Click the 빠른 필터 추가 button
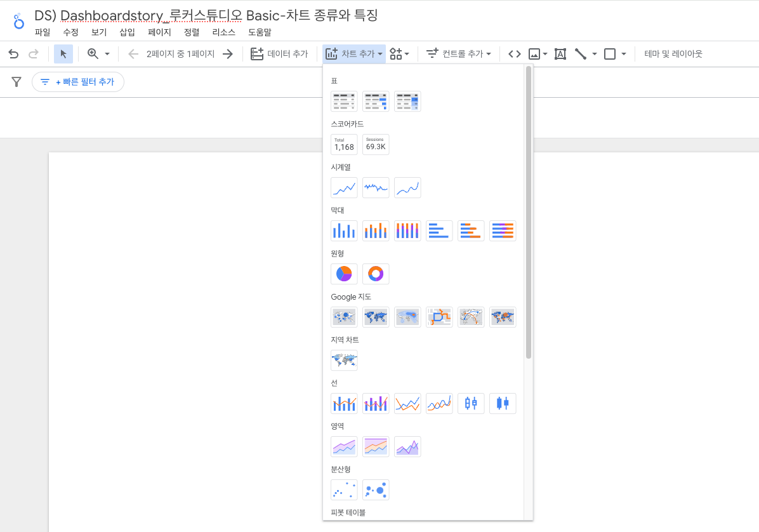 coord(78,82)
